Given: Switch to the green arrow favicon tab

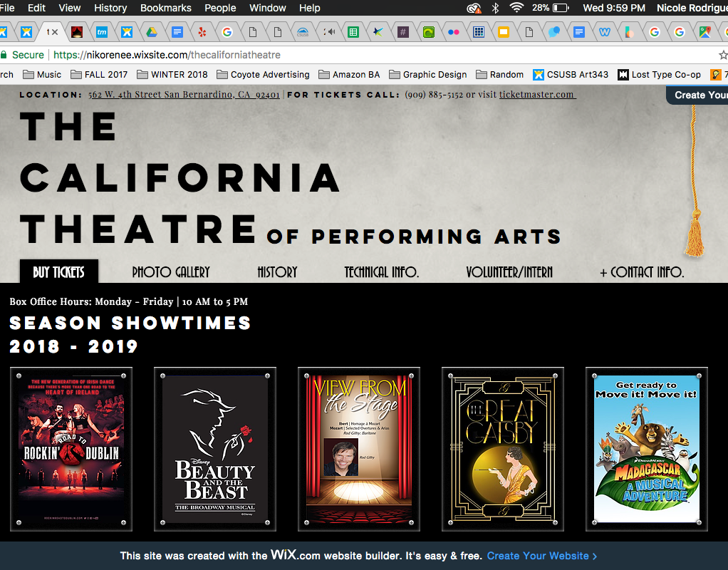Looking at the screenshot, I should (429, 32).
